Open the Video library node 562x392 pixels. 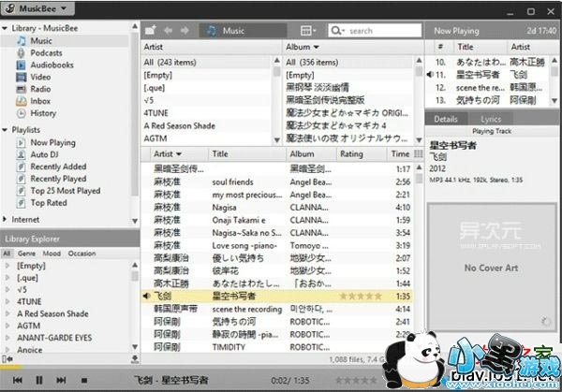[40, 77]
